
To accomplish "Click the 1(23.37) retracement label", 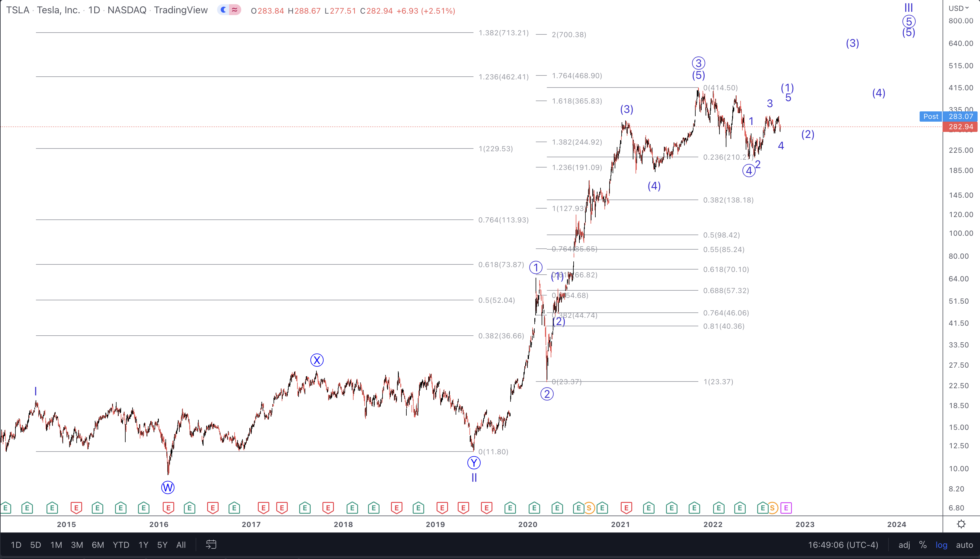I will 718,382.
